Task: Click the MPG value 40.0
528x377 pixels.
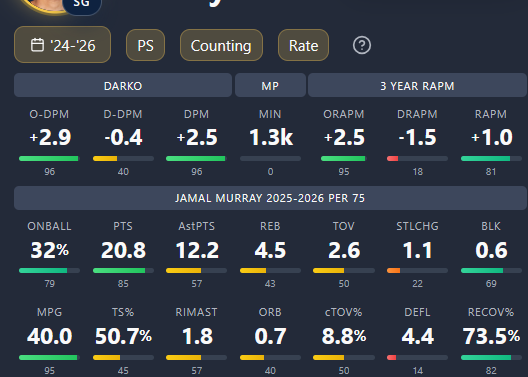Action: (50, 336)
